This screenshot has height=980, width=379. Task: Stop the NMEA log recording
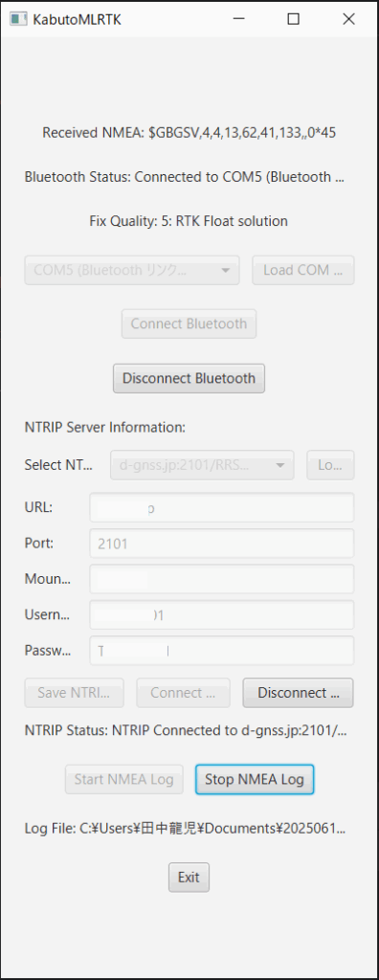[x=255, y=779]
